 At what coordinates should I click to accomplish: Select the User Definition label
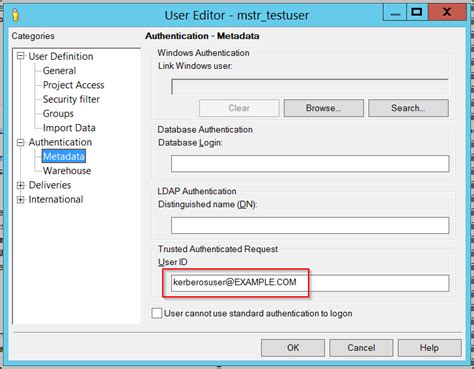61,56
